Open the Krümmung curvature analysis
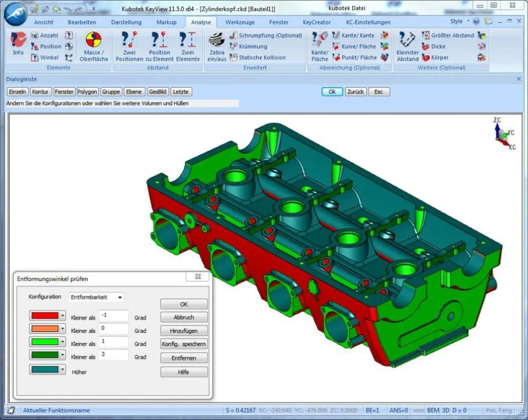The width and height of the screenshot is (528, 420). click(248, 47)
